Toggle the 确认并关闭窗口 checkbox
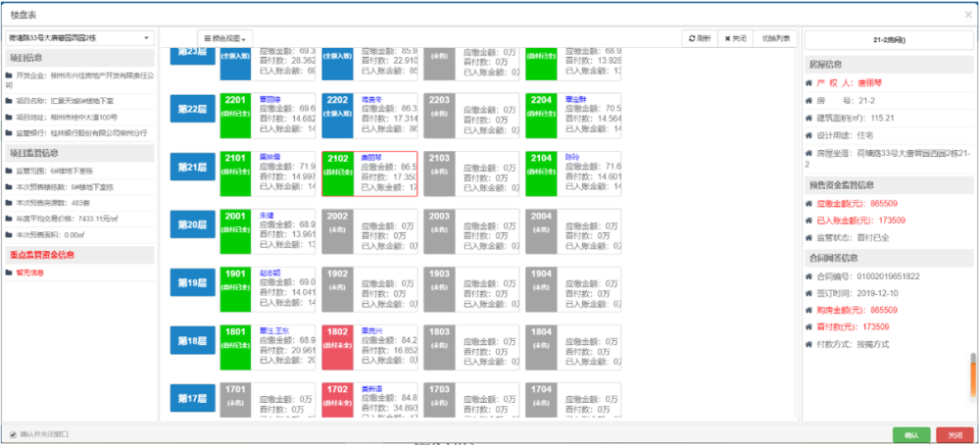 [x=13, y=434]
